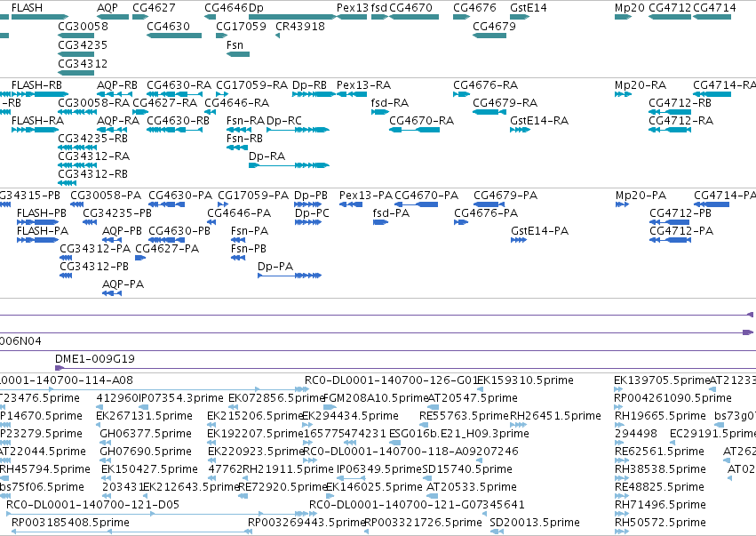Click the CG4679 gene label
Image resolution: width=756 pixels, height=536 pixels.
tap(494, 27)
